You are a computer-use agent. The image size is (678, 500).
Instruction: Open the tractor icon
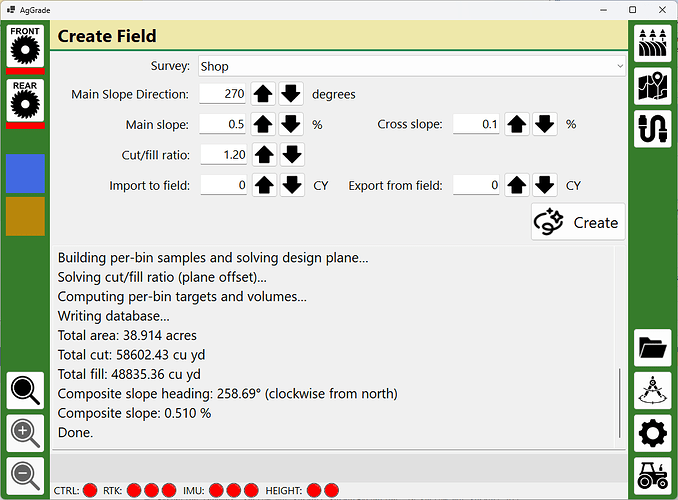pos(652,476)
